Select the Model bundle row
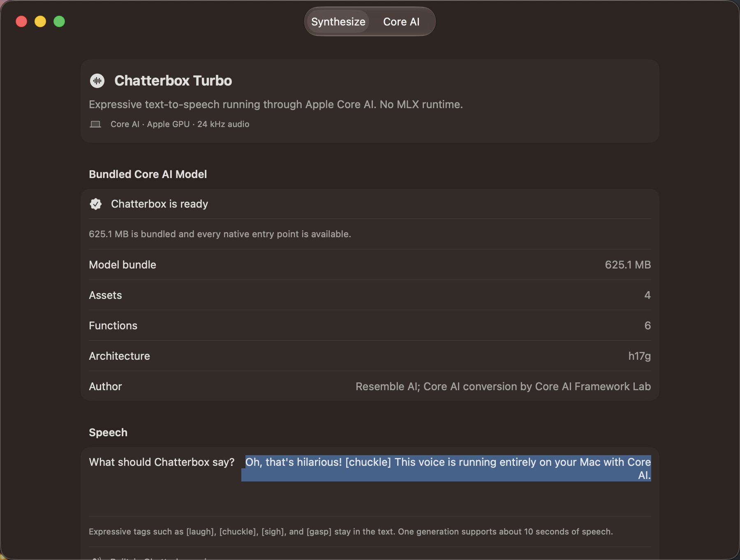The width and height of the screenshot is (740, 560). coord(370,265)
